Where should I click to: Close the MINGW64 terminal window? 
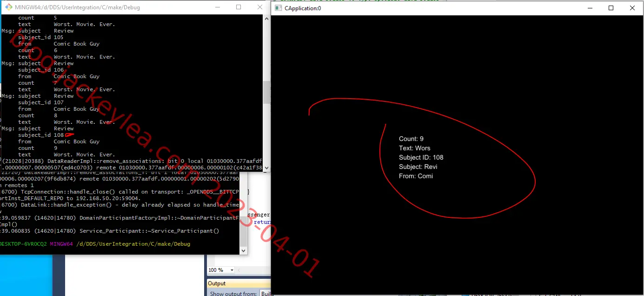(x=259, y=7)
